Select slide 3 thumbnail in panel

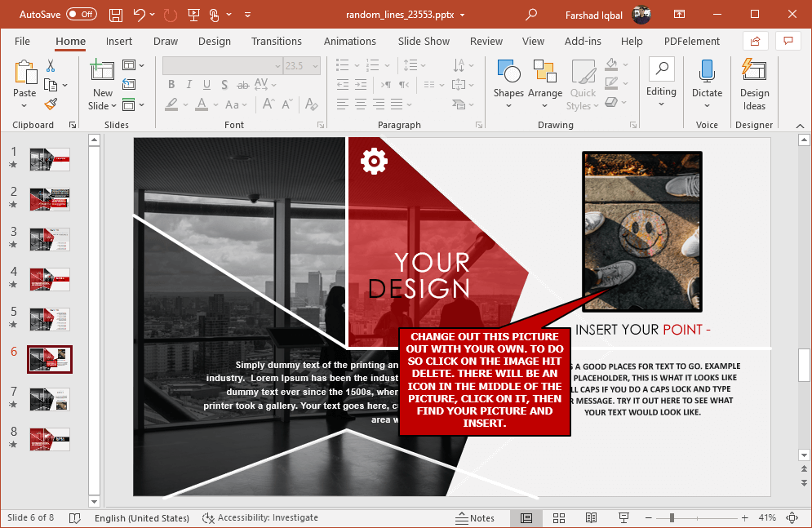(49, 238)
